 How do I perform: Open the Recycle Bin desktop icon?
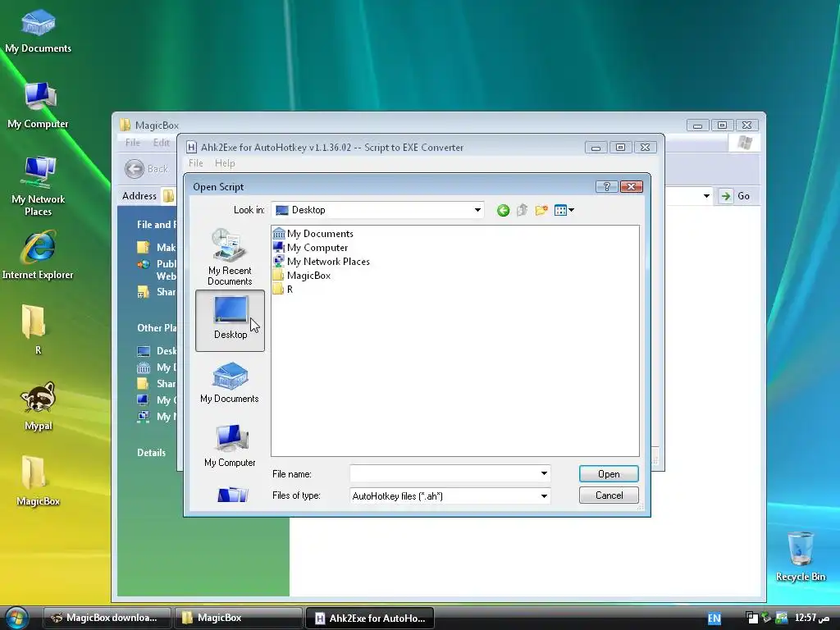click(x=801, y=557)
